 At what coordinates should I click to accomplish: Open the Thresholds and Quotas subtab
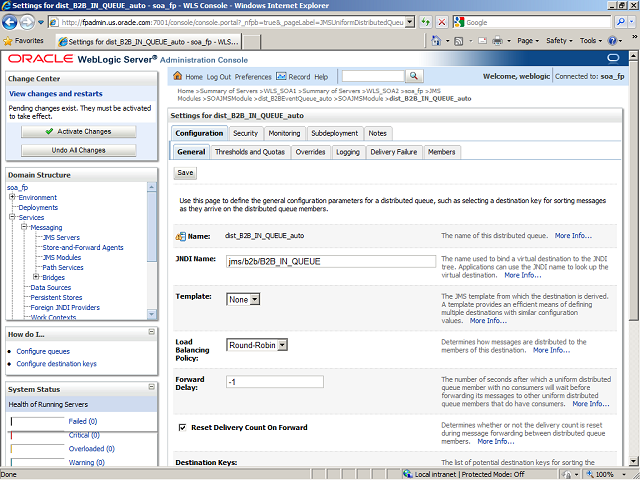pyautogui.click(x=251, y=152)
